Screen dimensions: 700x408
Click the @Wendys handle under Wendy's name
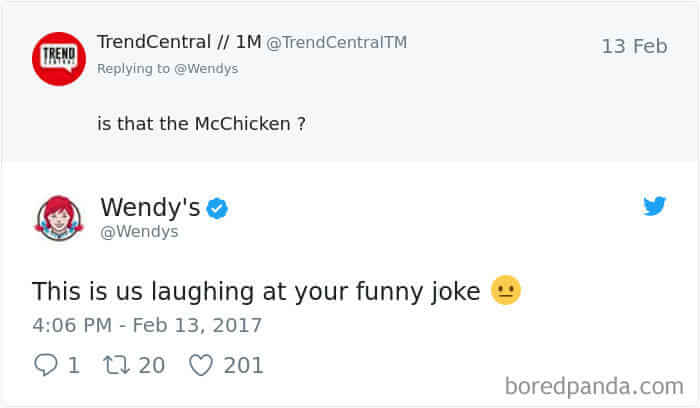[x=139, y=232]
